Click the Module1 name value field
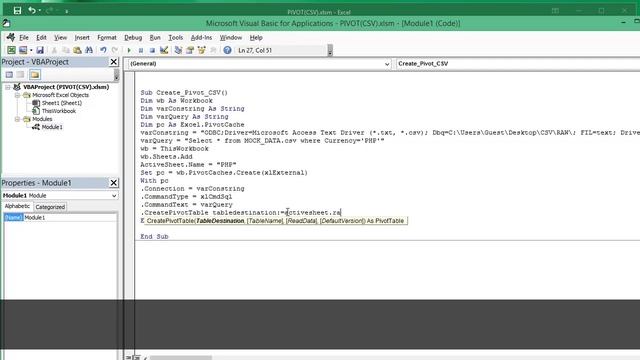 (70, 218)
